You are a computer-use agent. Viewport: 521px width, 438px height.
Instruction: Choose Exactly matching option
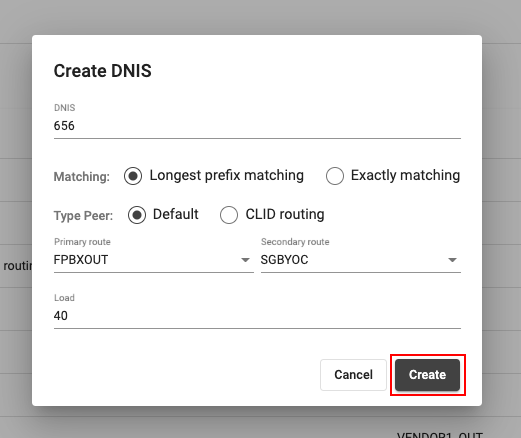click(x=335, y=176)
